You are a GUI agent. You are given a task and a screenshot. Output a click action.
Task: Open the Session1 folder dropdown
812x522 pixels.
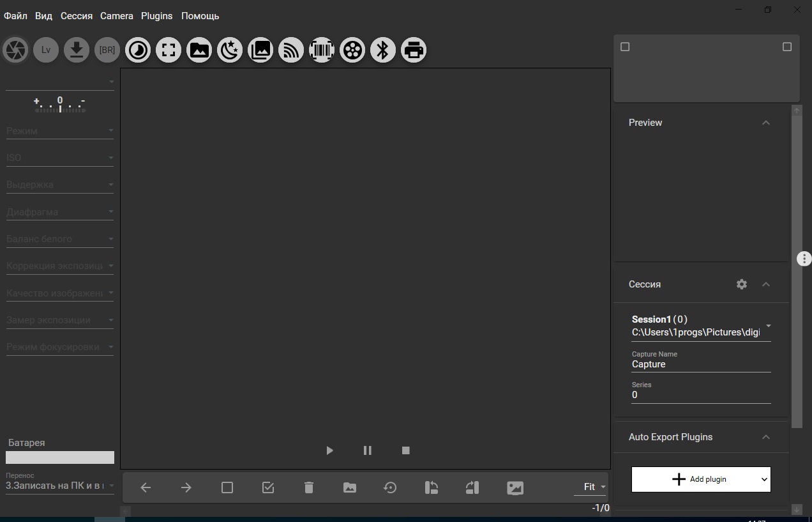pos(701,326)
